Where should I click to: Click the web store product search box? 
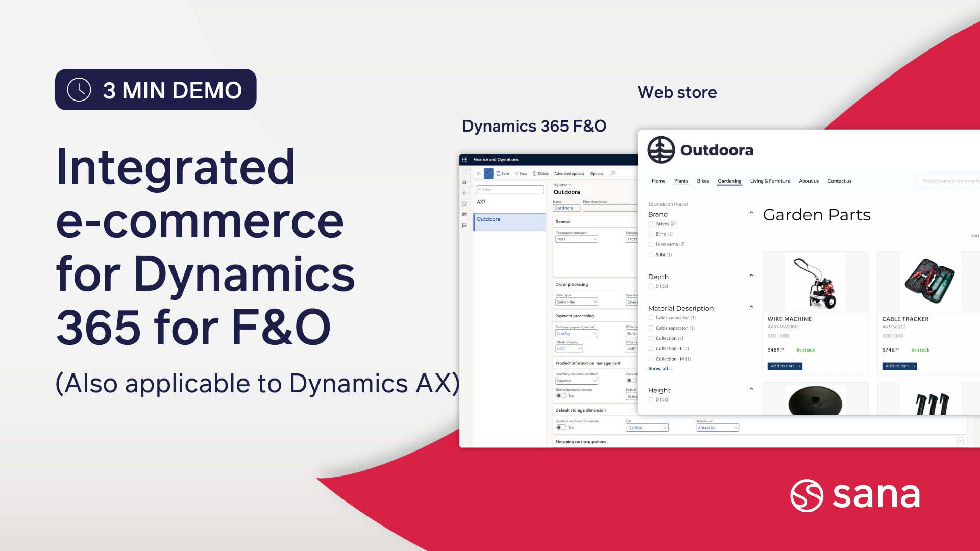(948, 181)
